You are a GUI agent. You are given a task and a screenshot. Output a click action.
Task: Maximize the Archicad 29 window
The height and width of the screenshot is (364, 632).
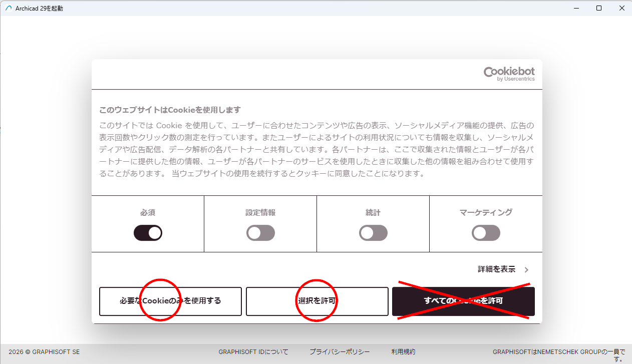[x=599, y=8]
